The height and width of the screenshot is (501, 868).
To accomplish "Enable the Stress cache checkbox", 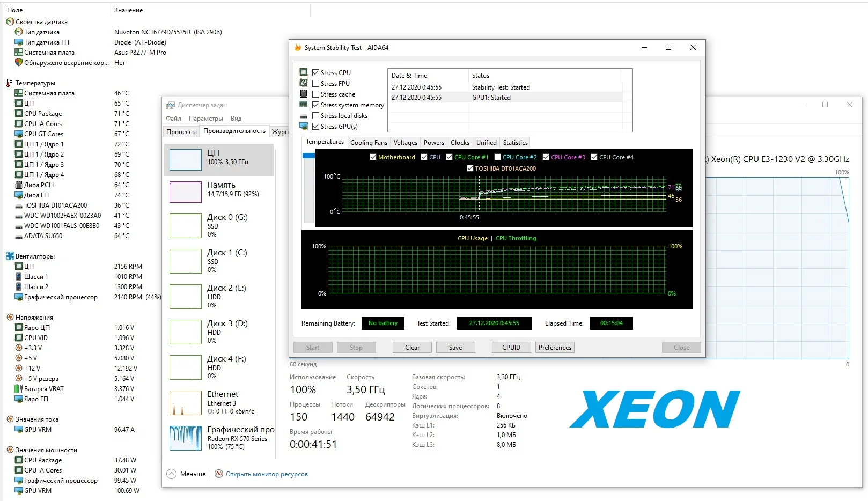I will (x=316, y=94).
